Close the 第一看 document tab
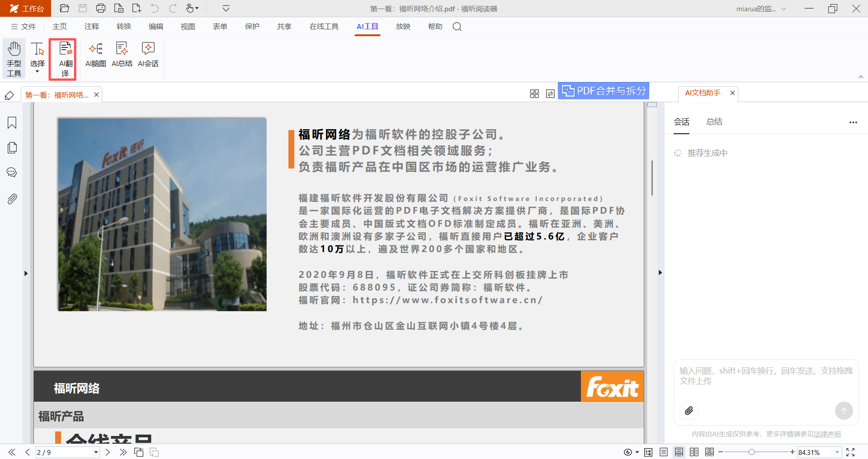 [x=96, y=95]
